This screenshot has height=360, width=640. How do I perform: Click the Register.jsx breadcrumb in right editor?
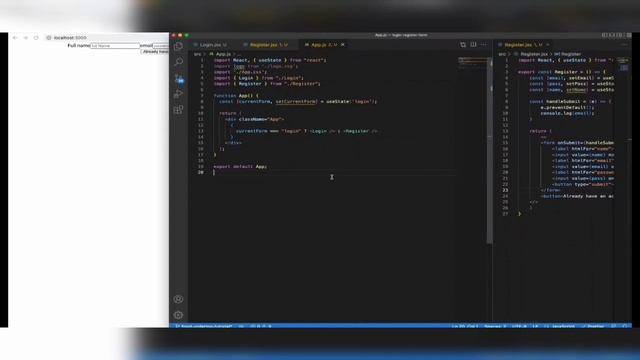(x=531, y=54)
